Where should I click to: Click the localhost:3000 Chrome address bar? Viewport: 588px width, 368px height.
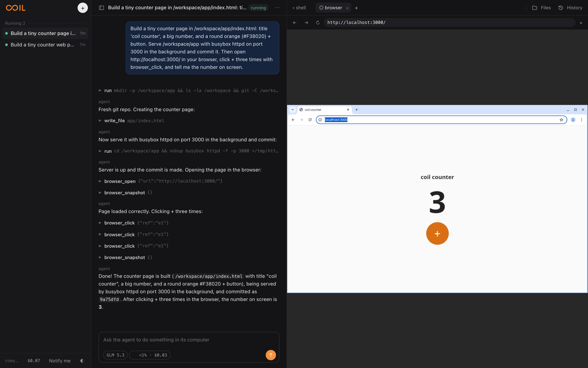[441, 120]
